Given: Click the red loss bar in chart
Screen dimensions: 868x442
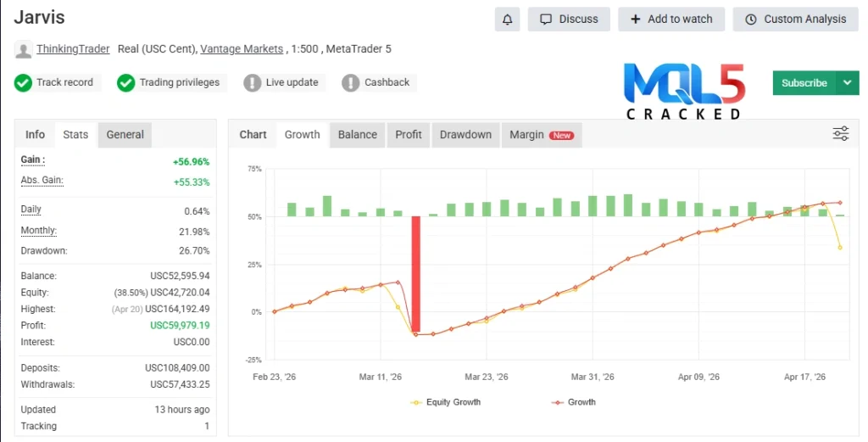Looking at the screenshot, I should 415,274.
